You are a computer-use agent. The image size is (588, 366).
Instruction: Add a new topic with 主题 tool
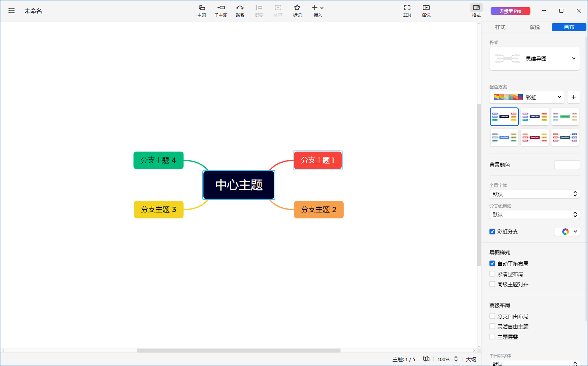click(x=202, y=11)
